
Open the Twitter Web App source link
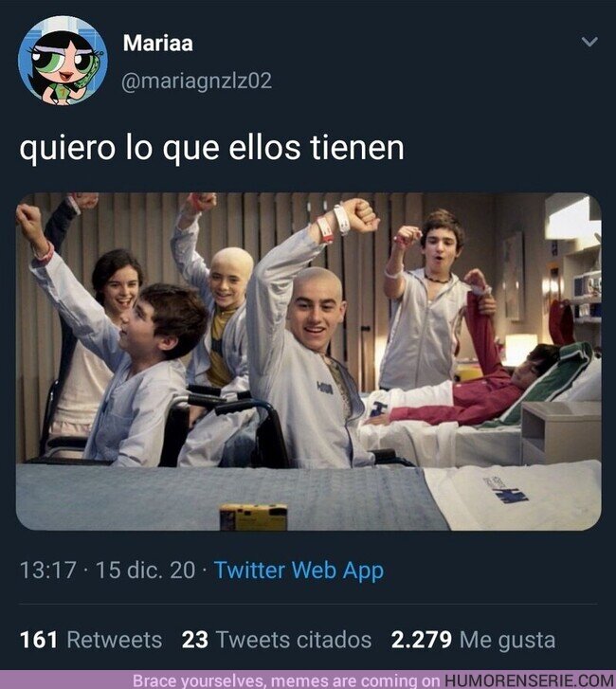click(299, 571)
